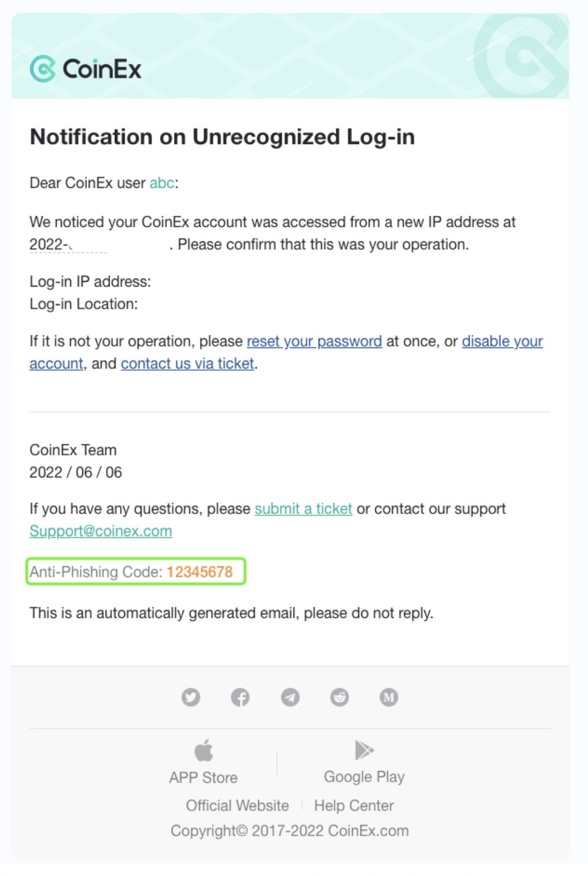Open the Help Center footer link

point(354,805)
